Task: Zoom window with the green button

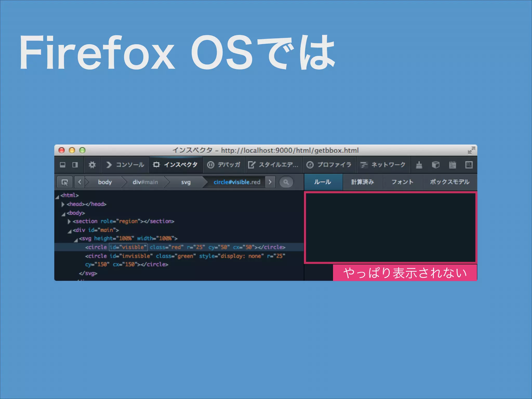Action: click(x=82, y=150)
